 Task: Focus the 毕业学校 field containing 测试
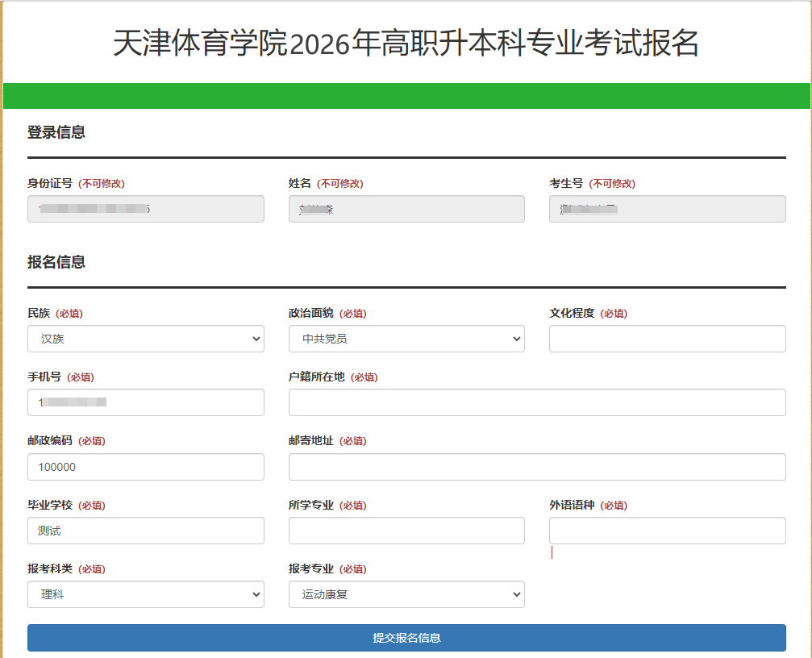(145, 531)
